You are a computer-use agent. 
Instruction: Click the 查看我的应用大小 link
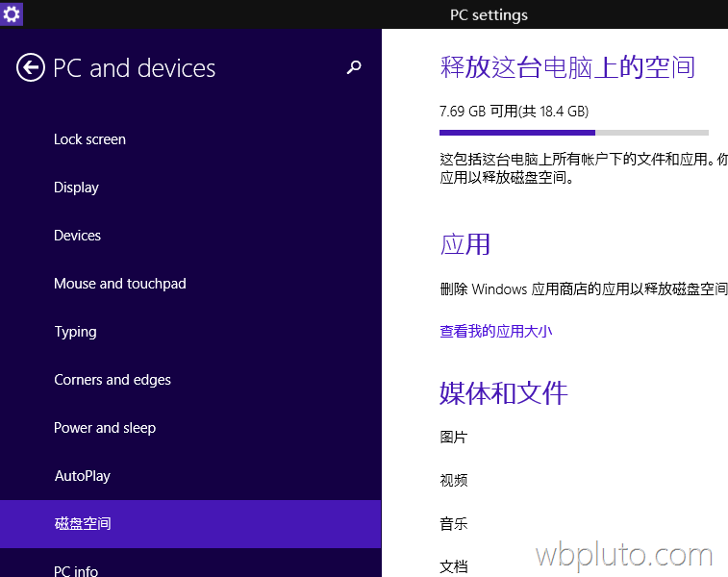pos(495,332)
